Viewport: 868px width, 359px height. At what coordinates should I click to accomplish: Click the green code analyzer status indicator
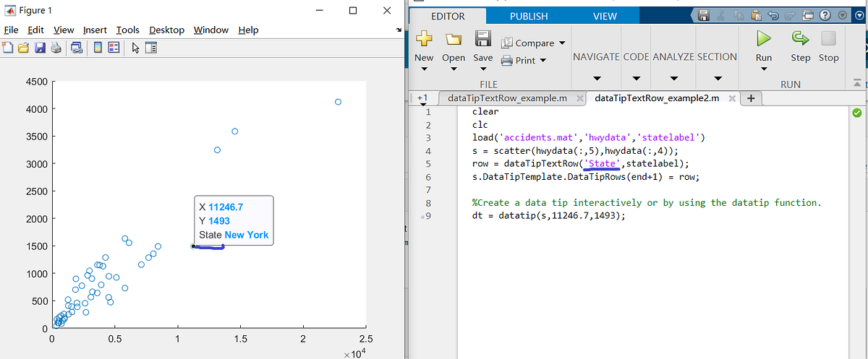pos(856,113)
